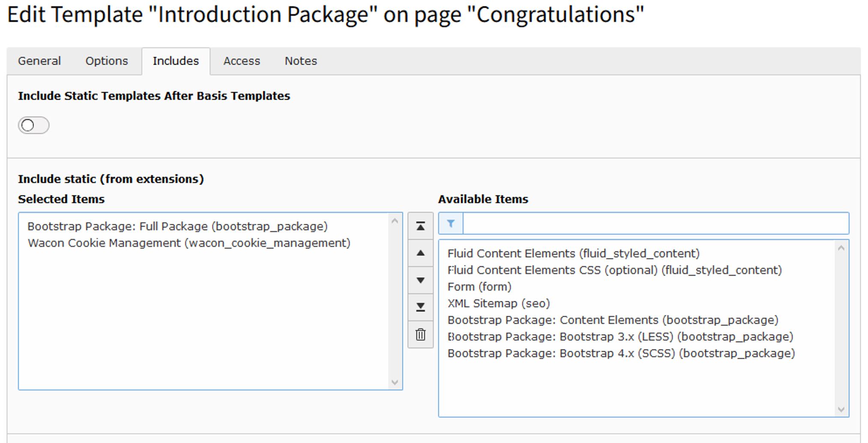This screenshot has width=868, height=443.
Task: Select Bootstrap Package: Full Package in Selected Items
Action: click(177, 226)
